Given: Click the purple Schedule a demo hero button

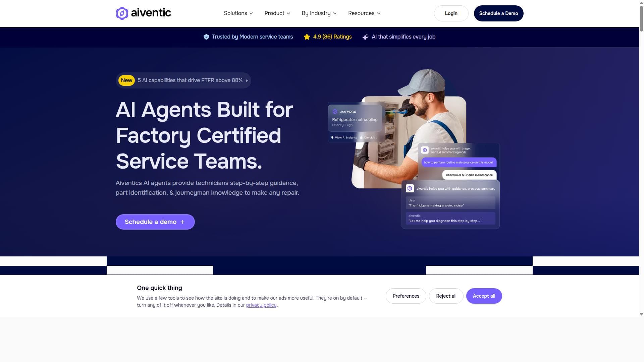Looking at the screenshot, I should 155,222.
